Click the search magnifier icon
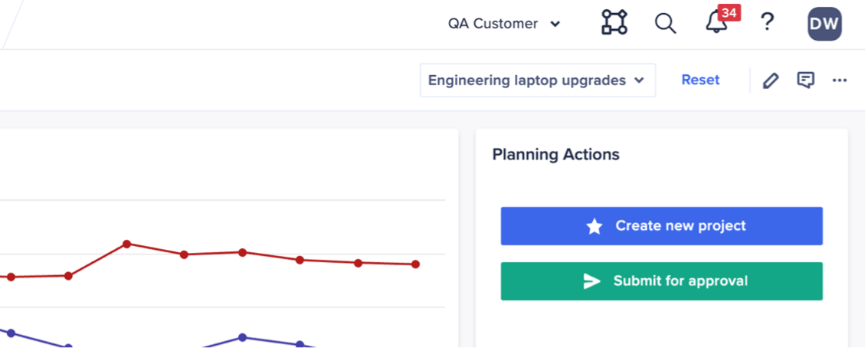This screenshot has height=351, width=868. (665, 23)
